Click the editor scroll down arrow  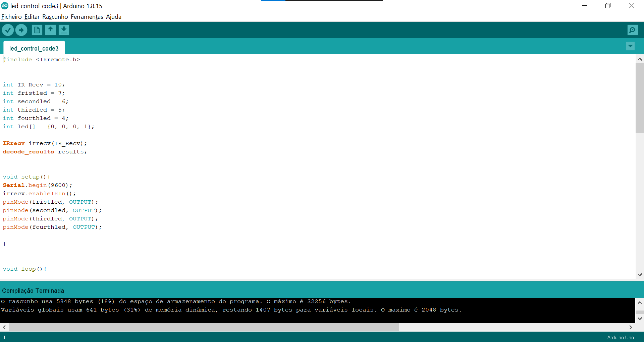click(640, 275)
